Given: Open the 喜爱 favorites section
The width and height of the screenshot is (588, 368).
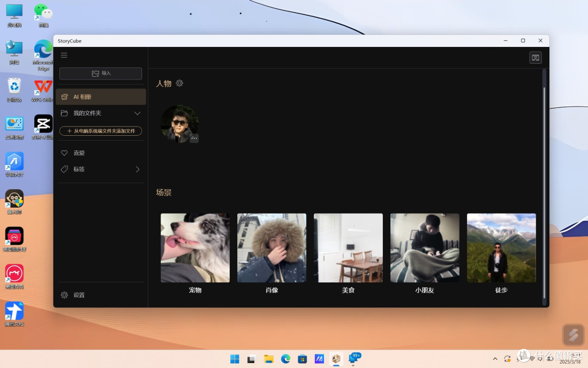Looking at the screenshot, I should tap(101, 153).
